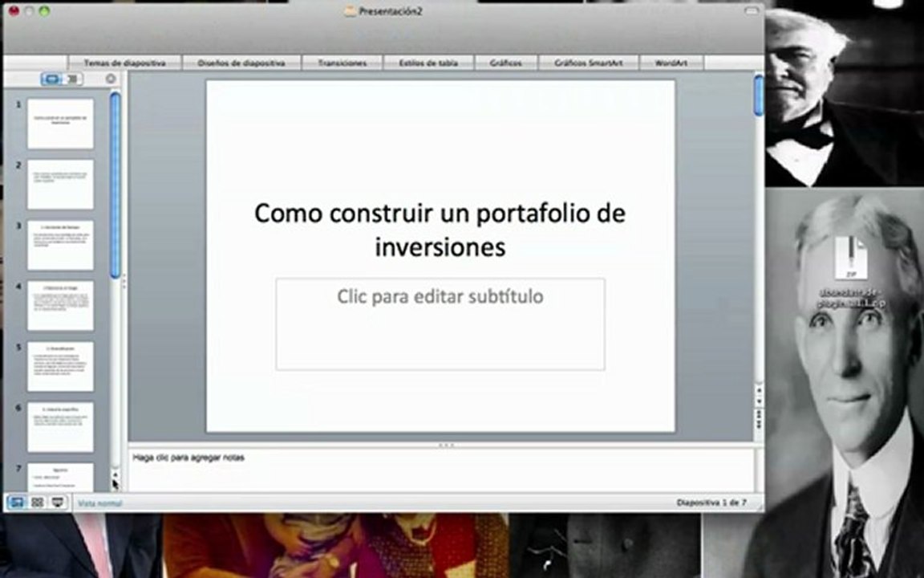
Task: Start slideshow using the presentation view icon
Action: click(x=58, y=503)
